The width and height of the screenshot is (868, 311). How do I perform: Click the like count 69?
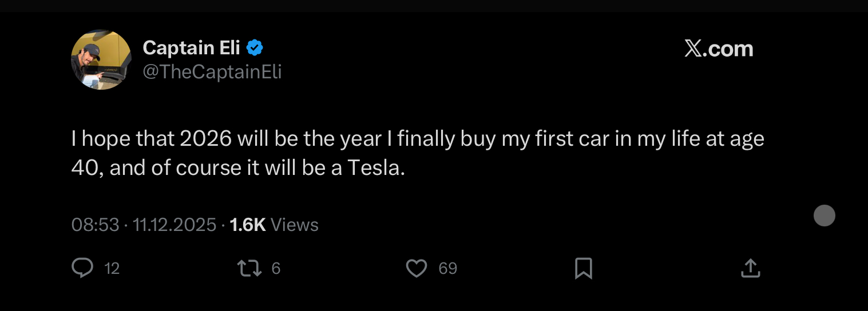pos(447,268)
